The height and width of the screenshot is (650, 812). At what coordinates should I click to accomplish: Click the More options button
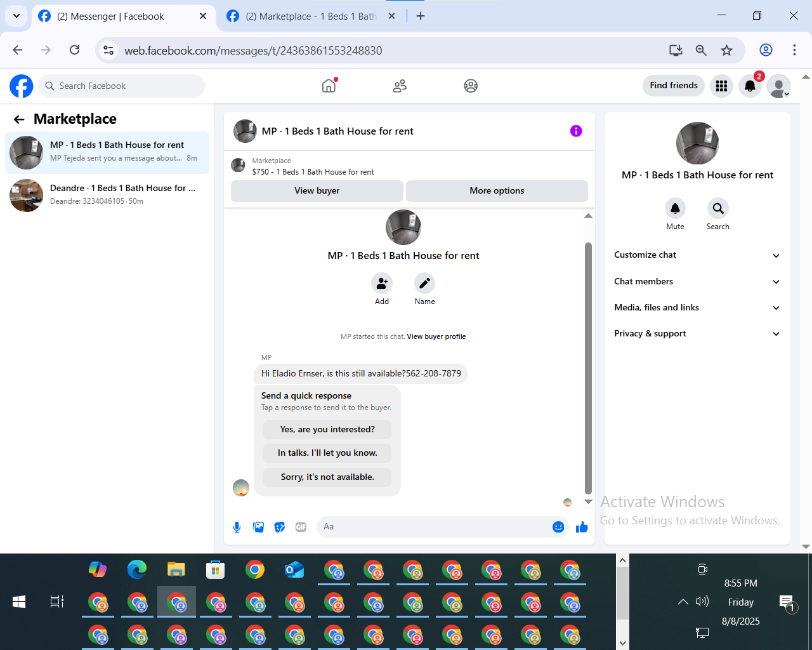pyautogui.click(x=497, y=190)
